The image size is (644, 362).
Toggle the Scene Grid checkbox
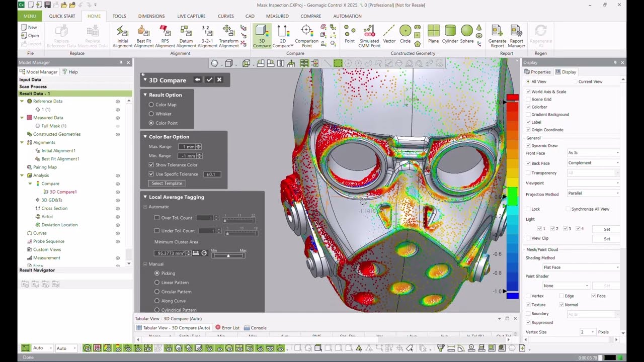point(528,100)
